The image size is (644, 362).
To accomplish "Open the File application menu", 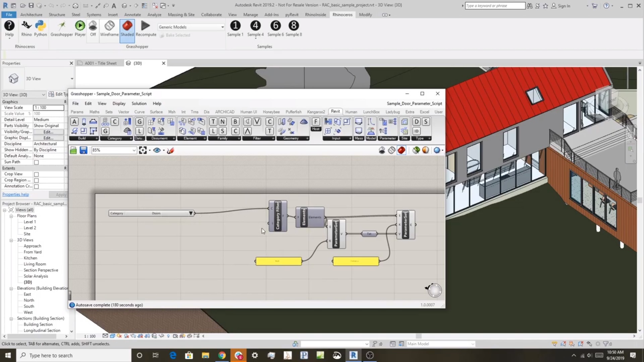I will 9,15.
